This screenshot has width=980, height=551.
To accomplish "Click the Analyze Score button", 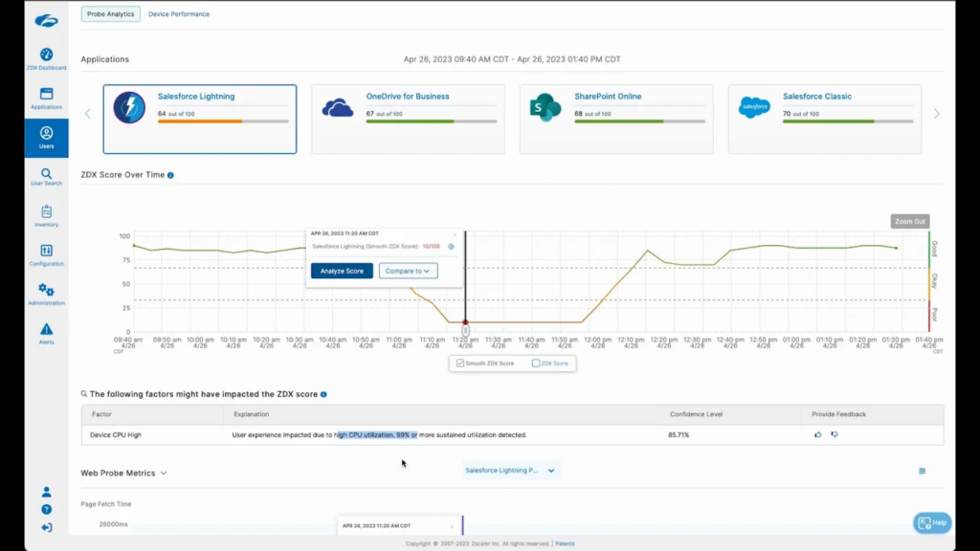I will [342, 271].
